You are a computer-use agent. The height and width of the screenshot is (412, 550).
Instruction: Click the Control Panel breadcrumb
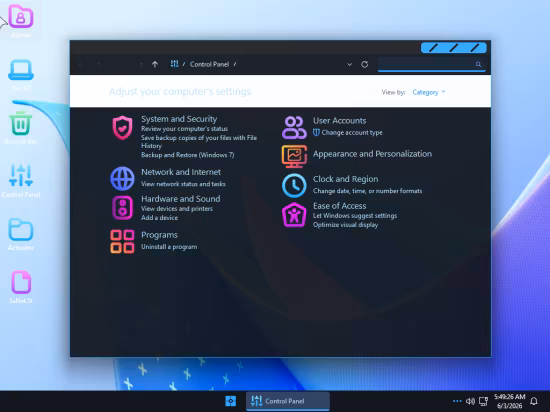pyautogui.click(x=209, y=64)
